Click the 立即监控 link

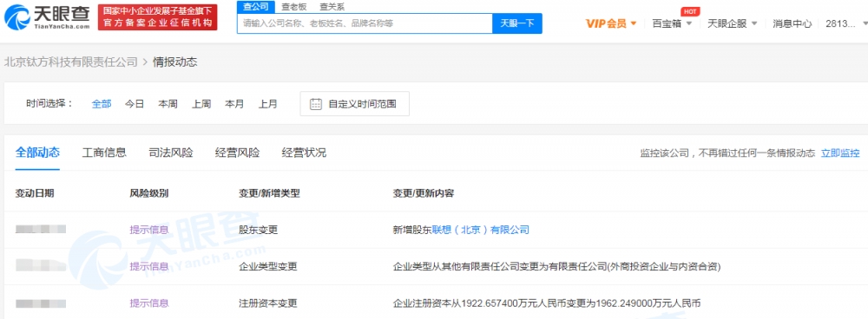tap(840, 153)
